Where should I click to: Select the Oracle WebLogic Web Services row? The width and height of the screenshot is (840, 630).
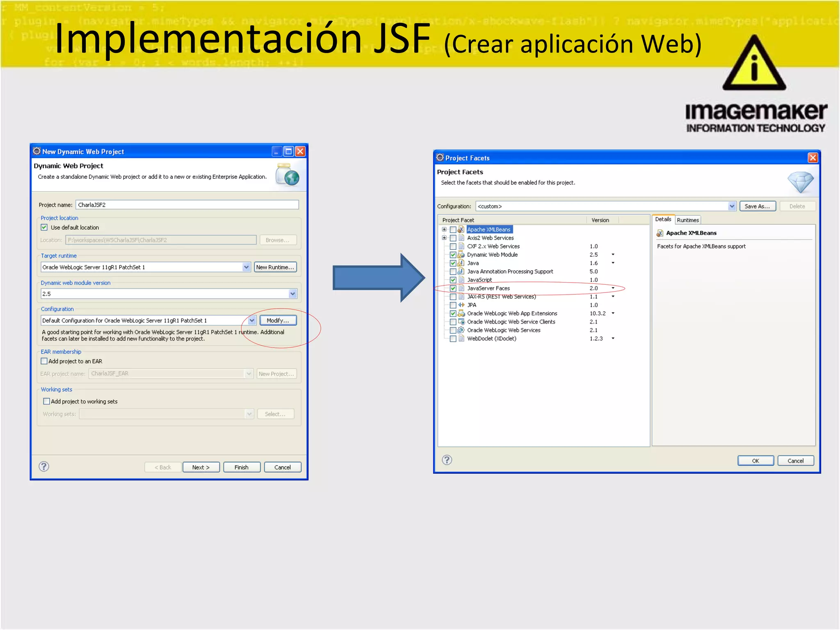[x=504, y=330]
